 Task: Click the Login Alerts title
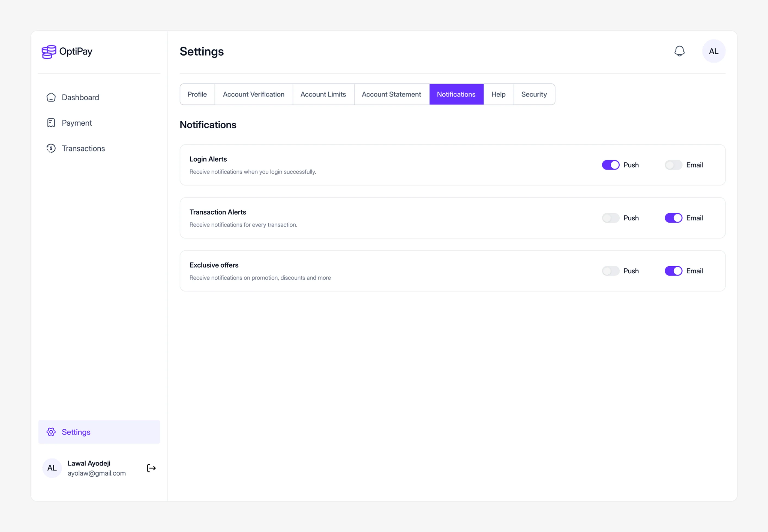[x=208, y=159]
